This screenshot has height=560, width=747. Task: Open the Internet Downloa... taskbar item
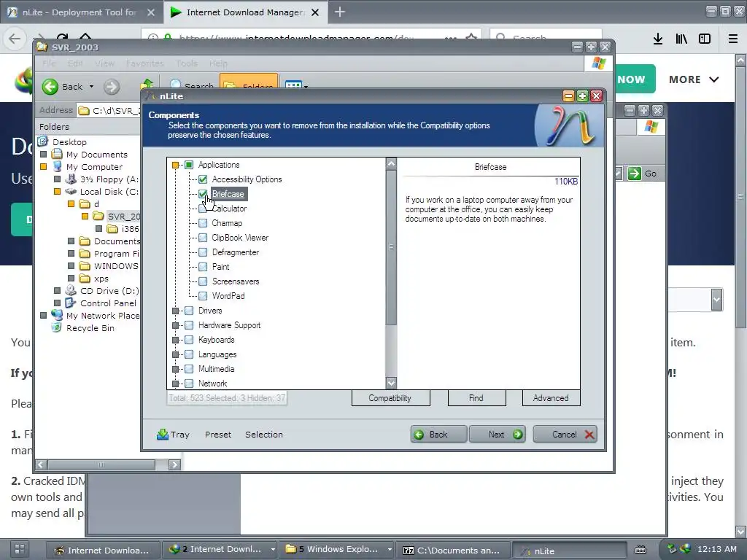(104, 550)
